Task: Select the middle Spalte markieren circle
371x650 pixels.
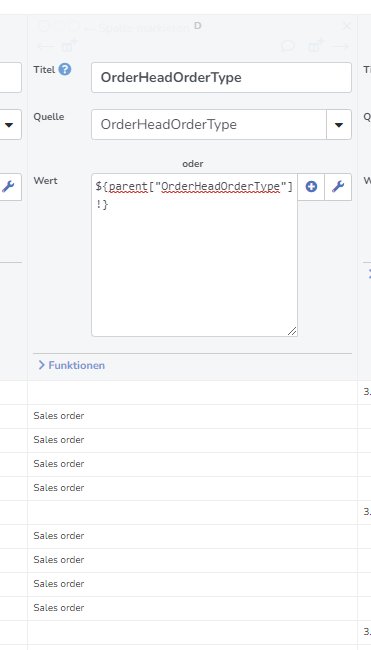Action: [x=59, y=27]
